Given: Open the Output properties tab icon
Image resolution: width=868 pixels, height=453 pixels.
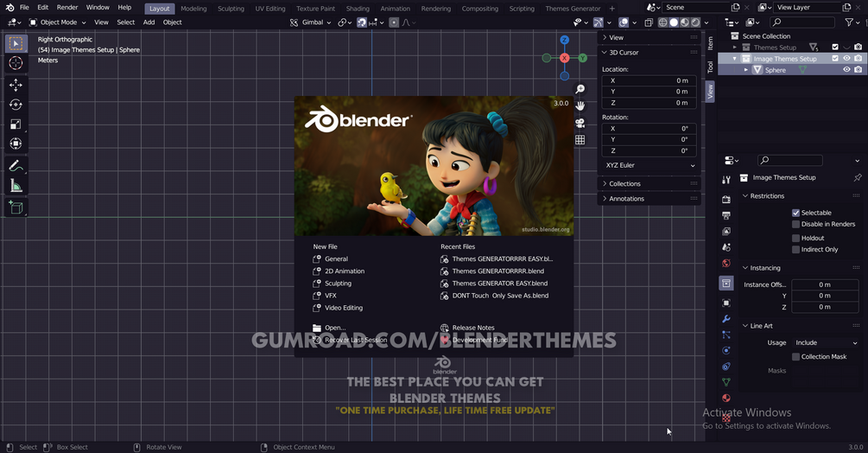Looking at the screenshot, I should [725, 215].
